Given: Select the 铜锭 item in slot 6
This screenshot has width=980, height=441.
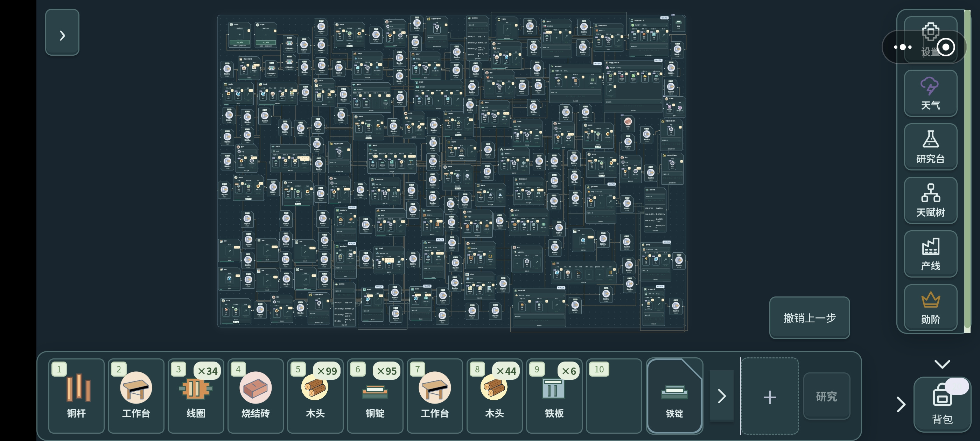Looking at the screenshot, I should click(375, 396).
